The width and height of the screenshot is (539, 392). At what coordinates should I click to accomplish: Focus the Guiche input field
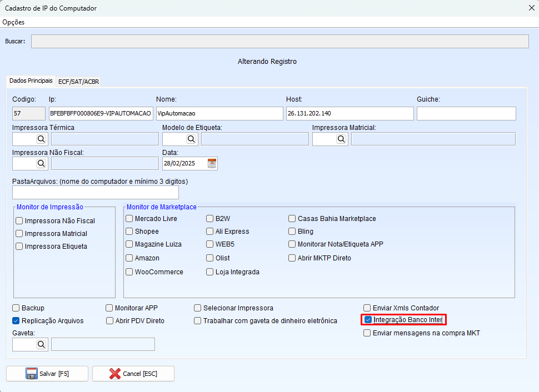pyautogui.click(x=466, y=113)
